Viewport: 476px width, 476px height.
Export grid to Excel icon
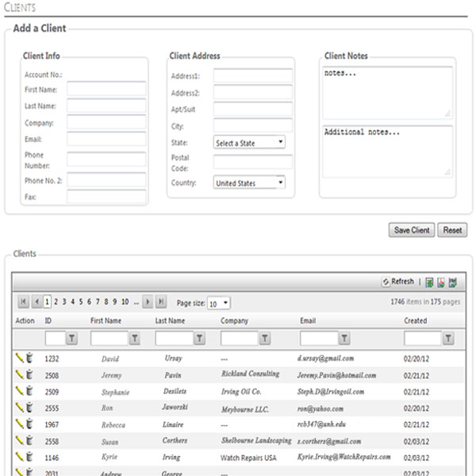point(429,282)
